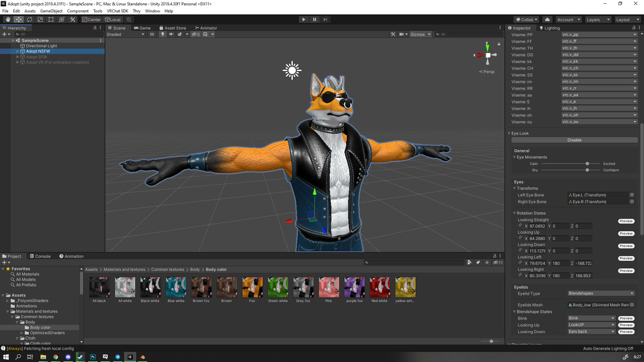
Task: Lock the Hierarchy panel
Action: (95, 28)
